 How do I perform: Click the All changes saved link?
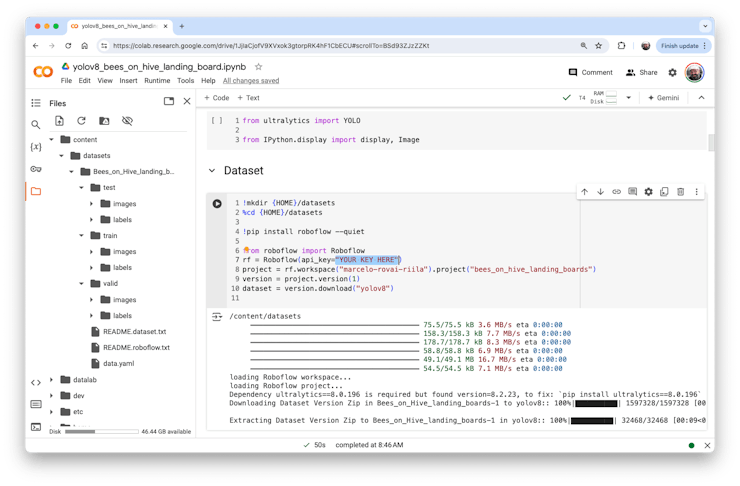tap(251, 81)
